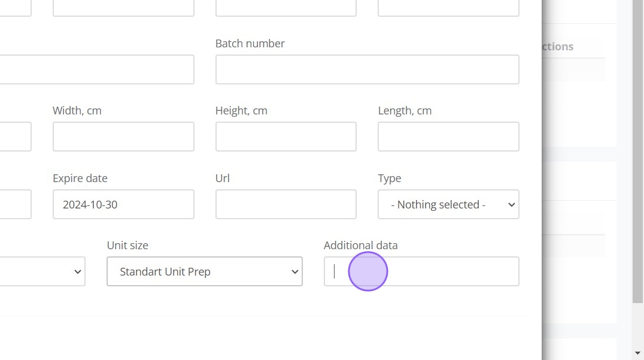Open the Type dropdown
644x360 pixels.
tap(448, 204)
